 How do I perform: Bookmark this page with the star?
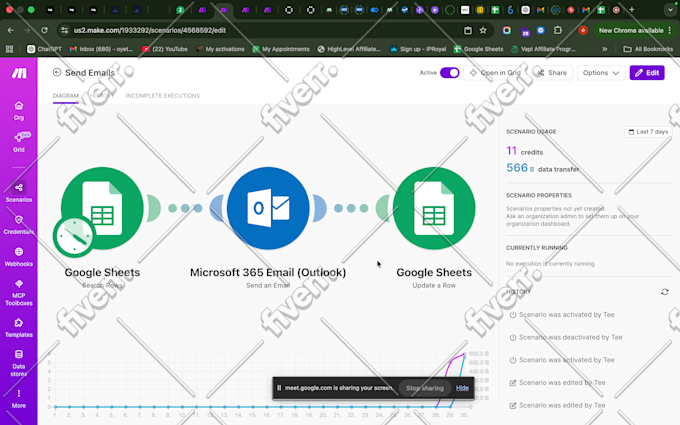[483, 30]
